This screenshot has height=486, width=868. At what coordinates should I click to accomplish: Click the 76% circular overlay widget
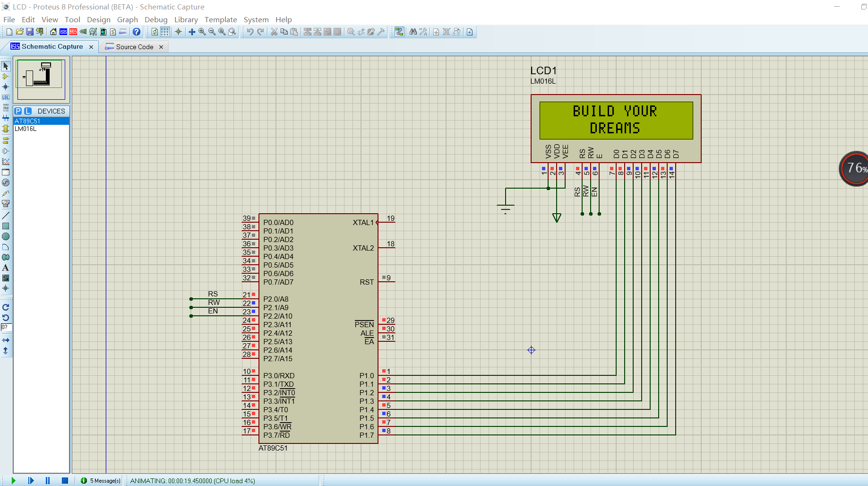pos(854,168)
